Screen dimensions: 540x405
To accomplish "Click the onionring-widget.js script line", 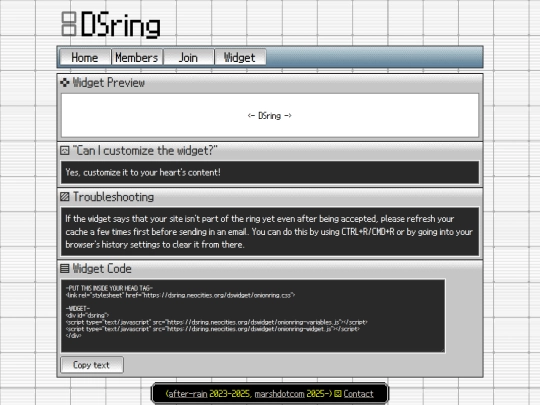I will click(212, 329).
